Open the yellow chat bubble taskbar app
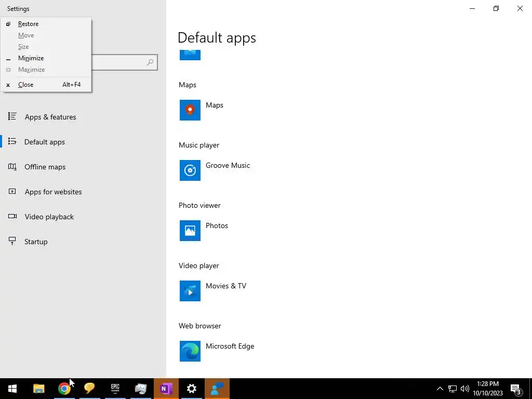The width and height of the screenshot is (532, 399). click(89, 389)
